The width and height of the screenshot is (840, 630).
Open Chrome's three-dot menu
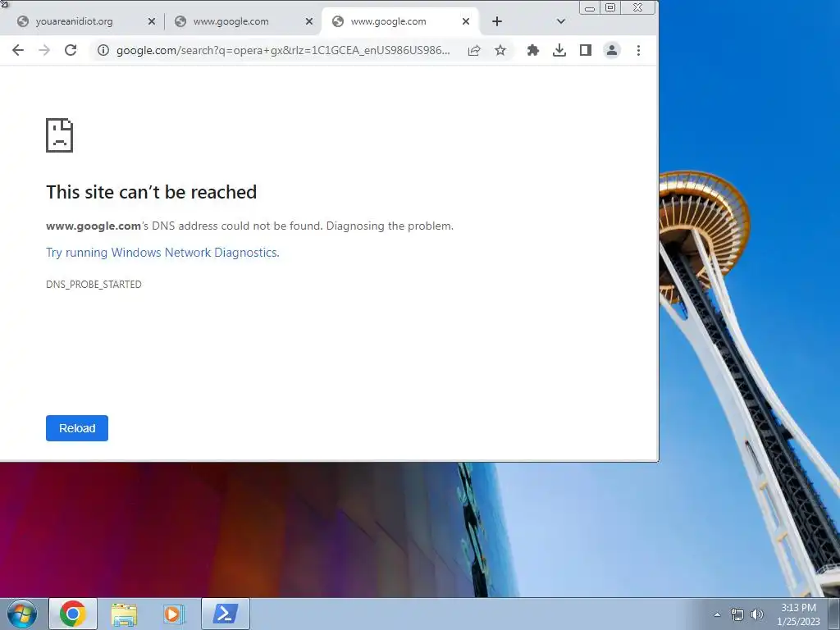(x=638, y=50)
